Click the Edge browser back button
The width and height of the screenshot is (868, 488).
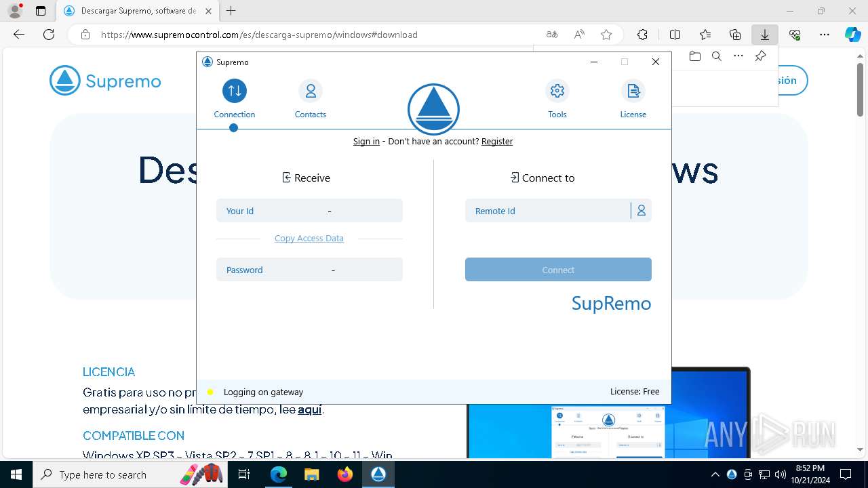point(19,35)
